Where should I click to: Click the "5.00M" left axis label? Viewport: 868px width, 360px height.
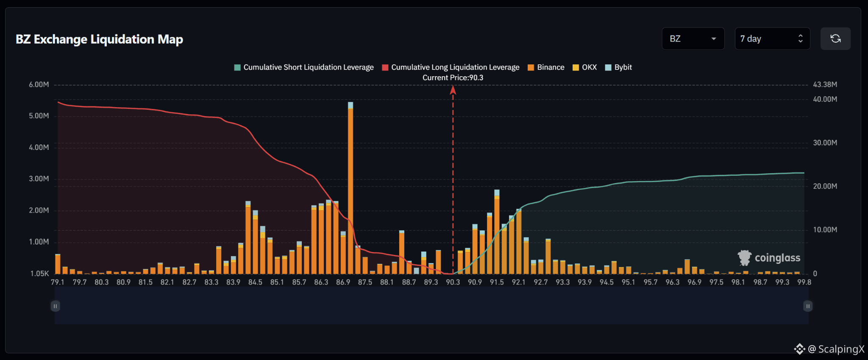coord(39,116)
